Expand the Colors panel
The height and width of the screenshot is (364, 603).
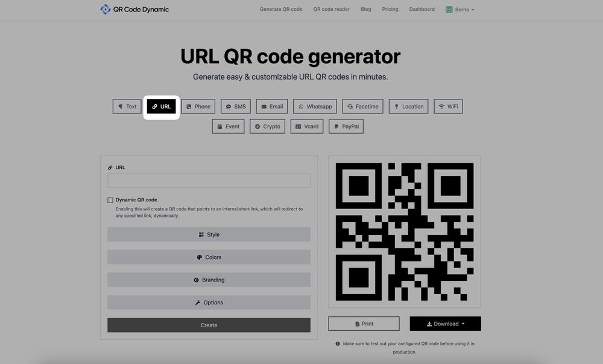(209, 256)
